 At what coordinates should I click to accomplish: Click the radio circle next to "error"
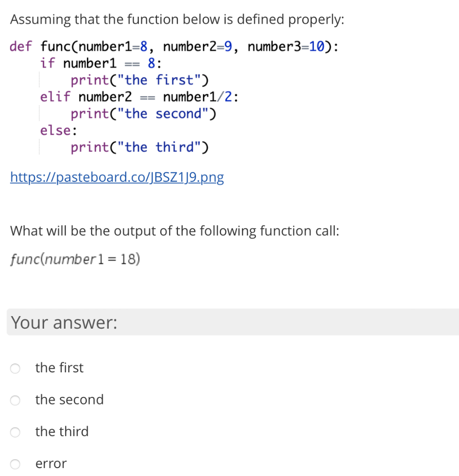coord(15,464)
